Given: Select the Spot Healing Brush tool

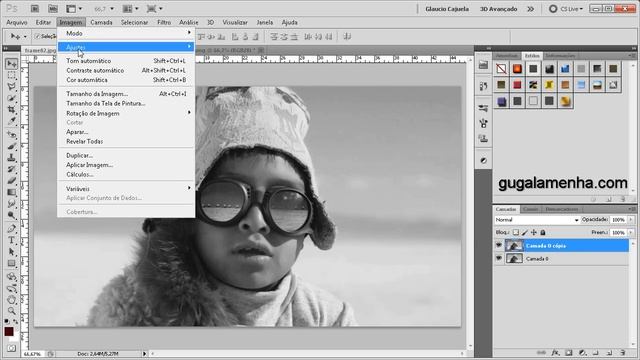Looking at the screenshot, I should tap(11, 135).
